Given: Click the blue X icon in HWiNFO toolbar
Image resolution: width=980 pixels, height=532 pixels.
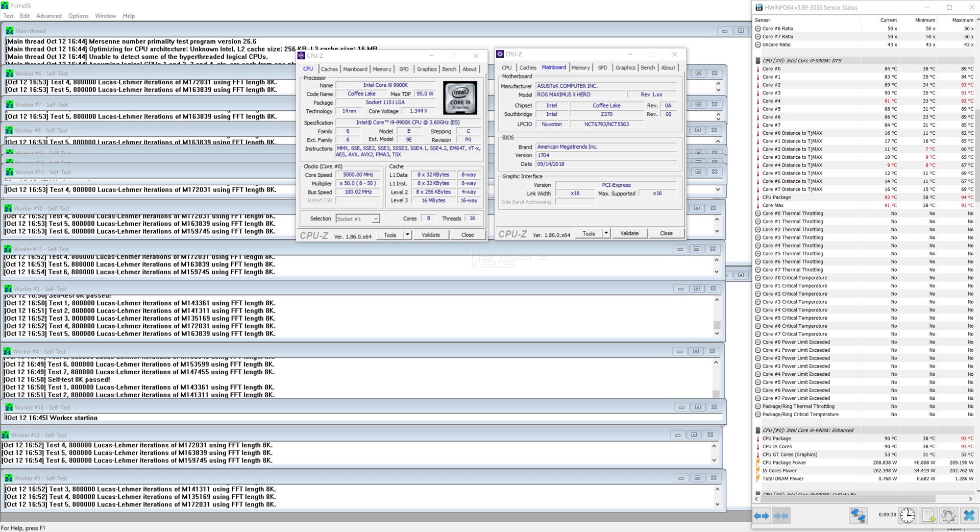Looking at the screenshot, I should point(969,516).
